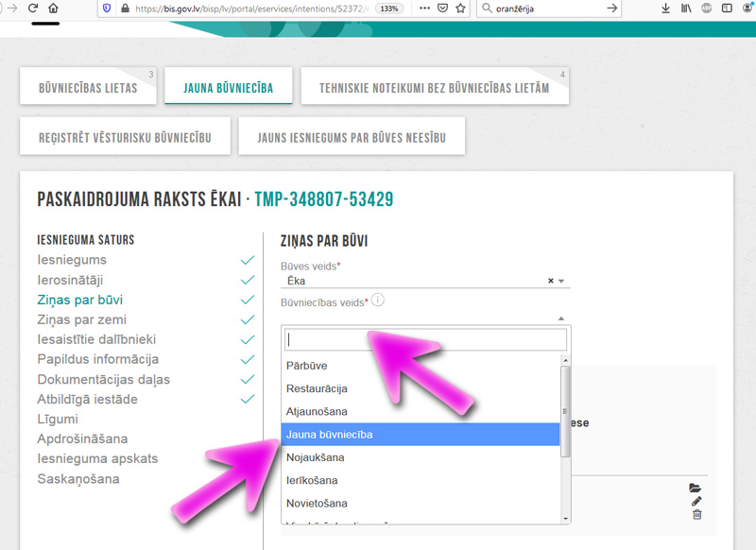Click Jauns iesniegums par būves neesību
This screenshot has width=756, height=550.
(x=351, y=138)
